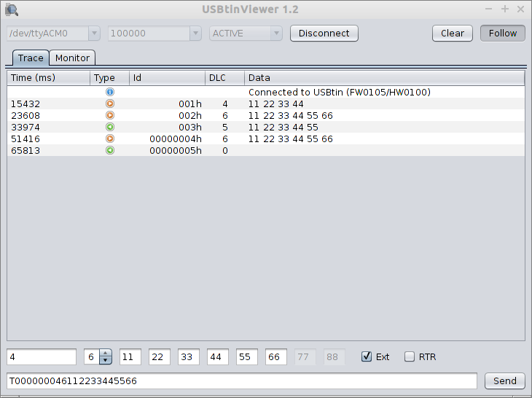Click the USBtinViewer magnifier app icon
Viewport: 532px width, 398px height.
tap(12, 9)
